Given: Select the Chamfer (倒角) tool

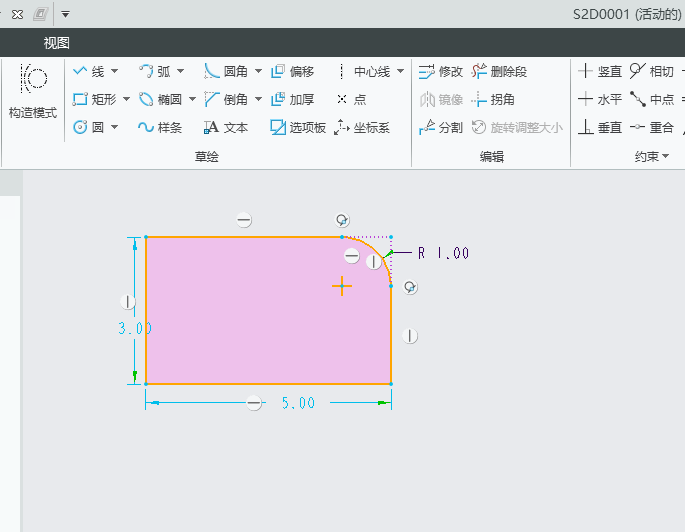Looking at the screenshot, I should point(226,100).
